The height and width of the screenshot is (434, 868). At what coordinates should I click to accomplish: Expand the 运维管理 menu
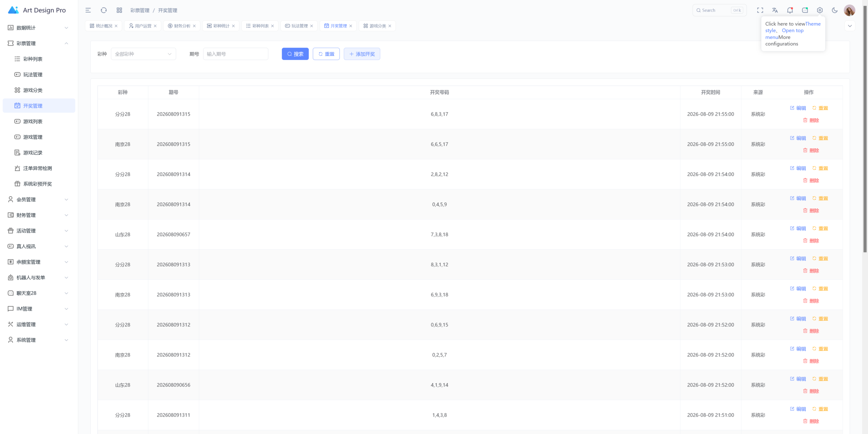(39, 324)
